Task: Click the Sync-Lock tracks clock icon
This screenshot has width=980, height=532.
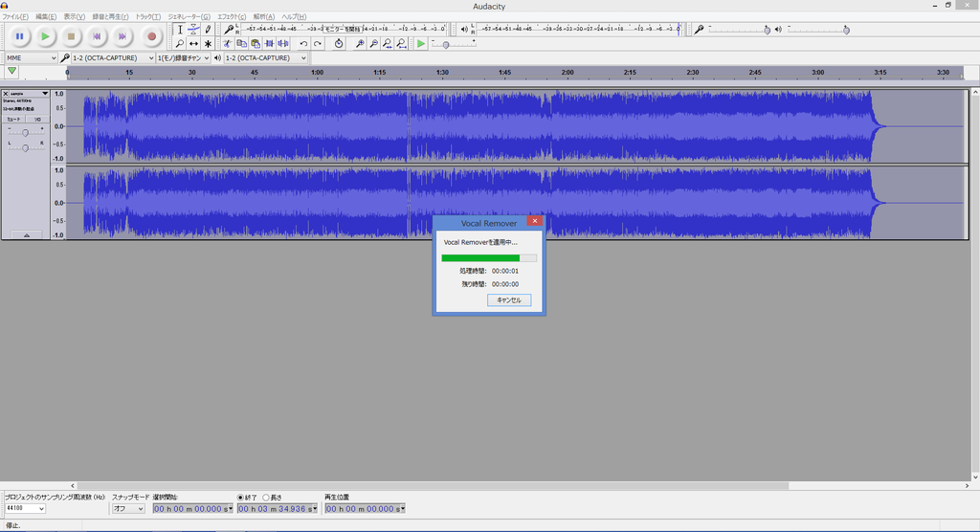Action: tap(339, 44)
